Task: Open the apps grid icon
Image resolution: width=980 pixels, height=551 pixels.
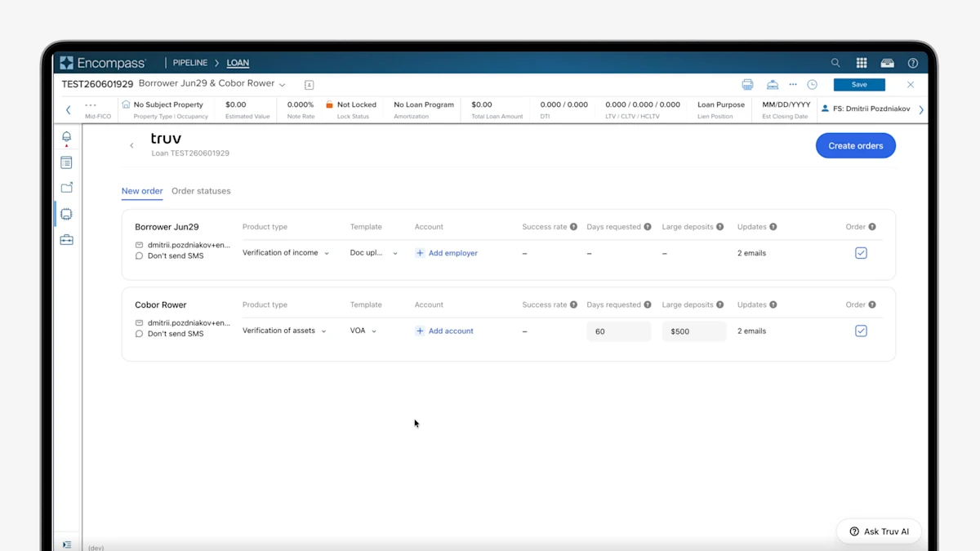Action: coord(862,63)
